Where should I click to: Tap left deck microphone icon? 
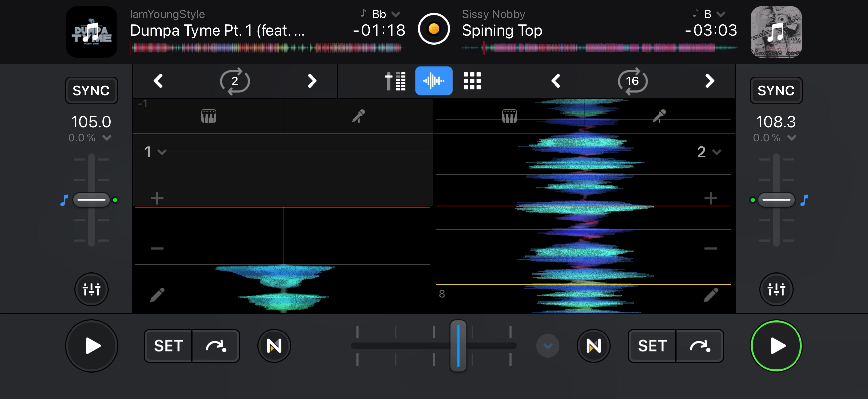click(359, 116)
